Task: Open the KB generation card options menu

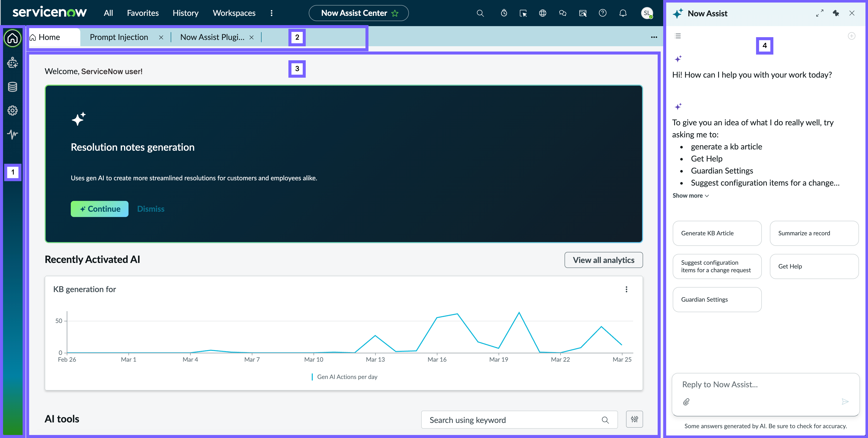Action: (x=627, y=289)
